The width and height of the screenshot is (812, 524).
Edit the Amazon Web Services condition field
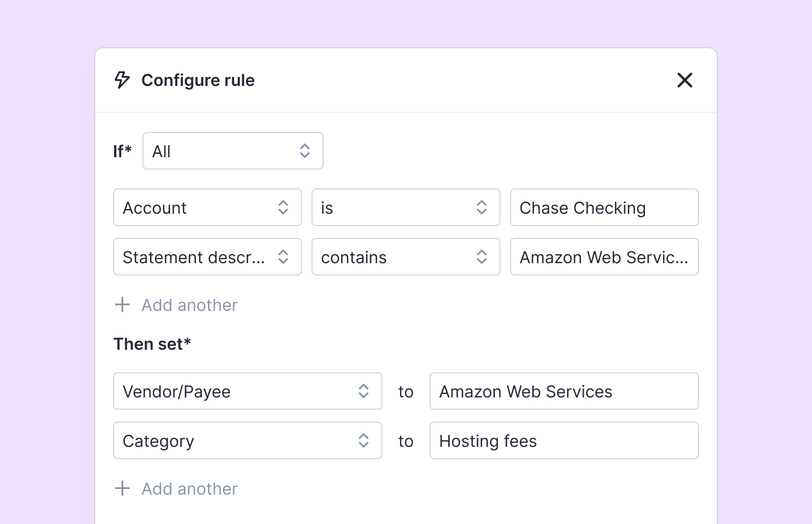(604, 257)
